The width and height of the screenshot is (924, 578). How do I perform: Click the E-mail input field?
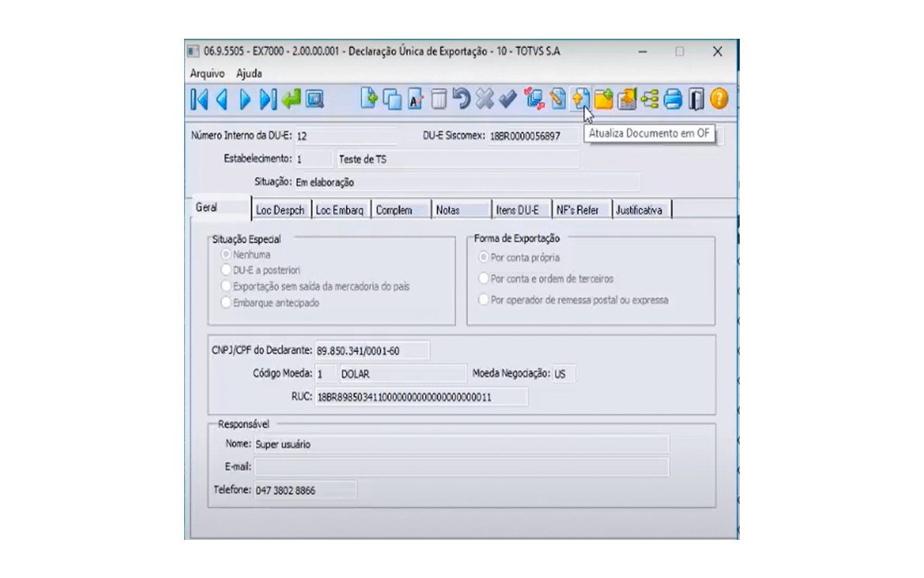pos(461,467)
